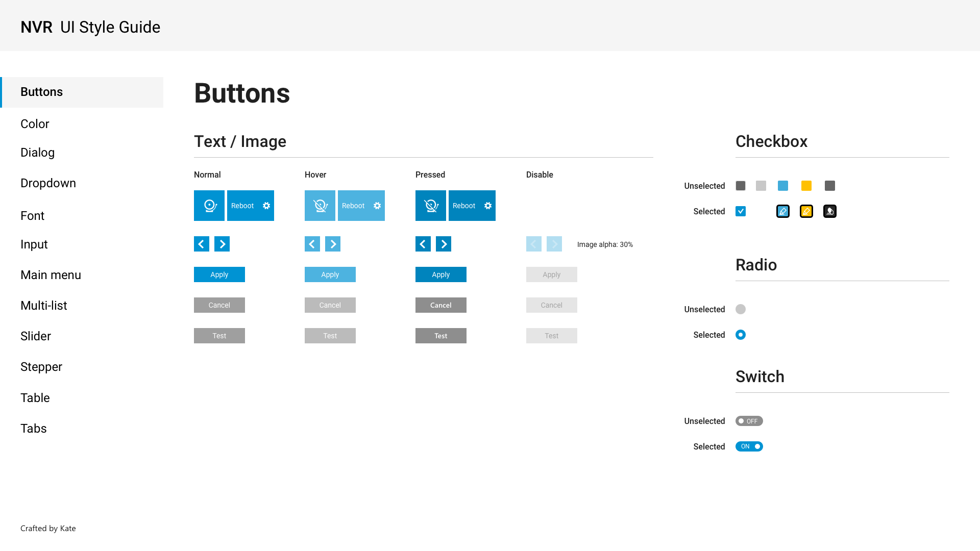
Task: Click the unselected yellow color checkbox
Action: [806, 186]
